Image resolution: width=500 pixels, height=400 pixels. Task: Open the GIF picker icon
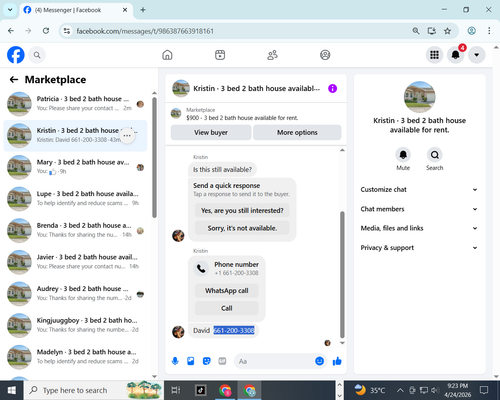(222, 361)
